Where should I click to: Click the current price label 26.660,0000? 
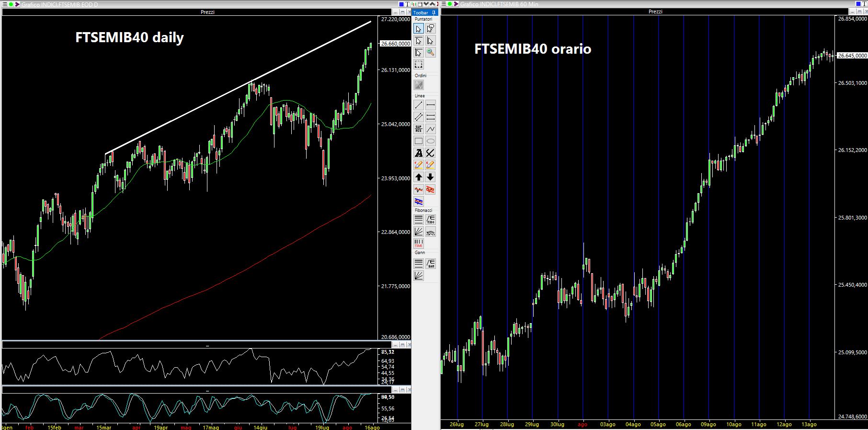point(395,44)
